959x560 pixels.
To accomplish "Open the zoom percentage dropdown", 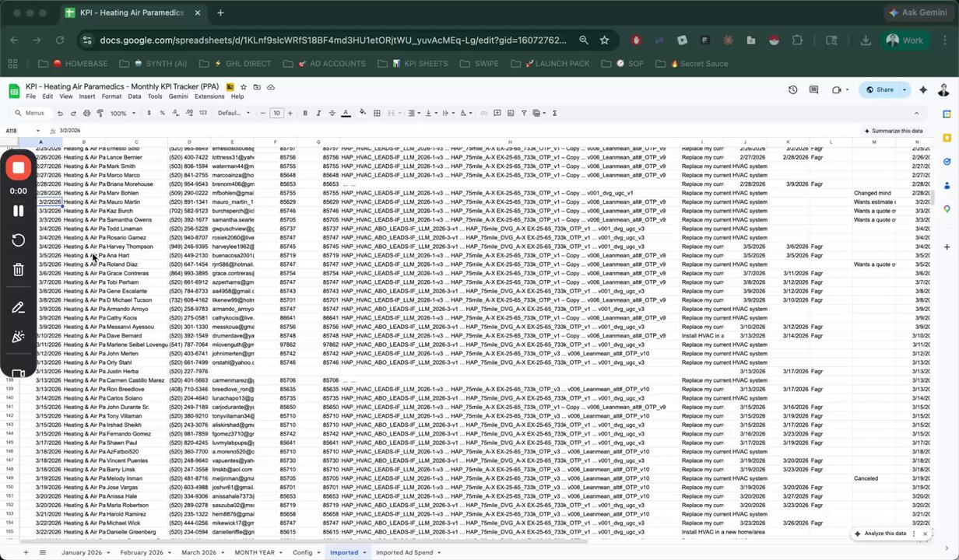I will click(121, 113).
